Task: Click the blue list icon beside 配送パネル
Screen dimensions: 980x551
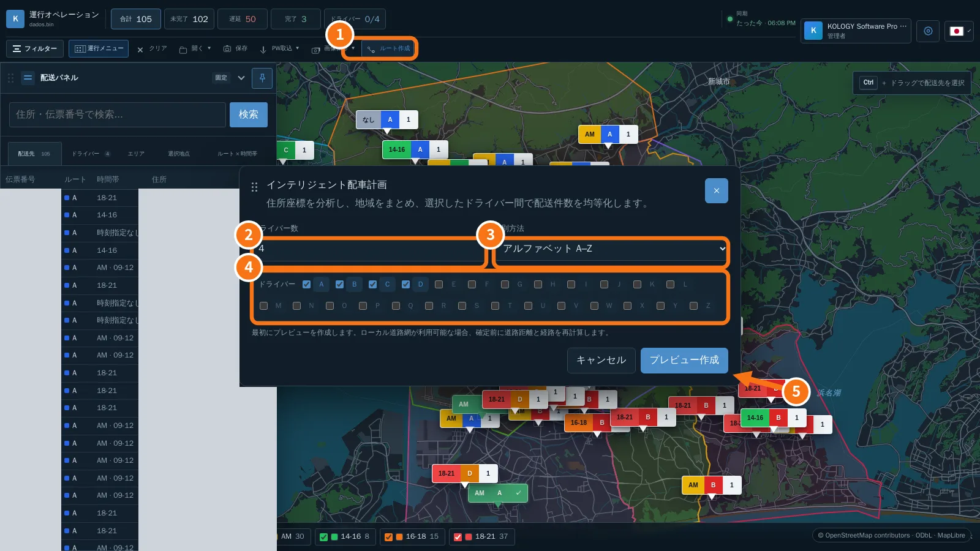Action: tap(28, 78)
